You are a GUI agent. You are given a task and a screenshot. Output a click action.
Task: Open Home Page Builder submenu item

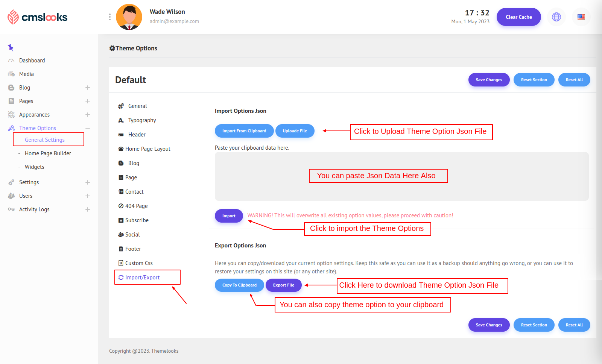tap(48, 153)
